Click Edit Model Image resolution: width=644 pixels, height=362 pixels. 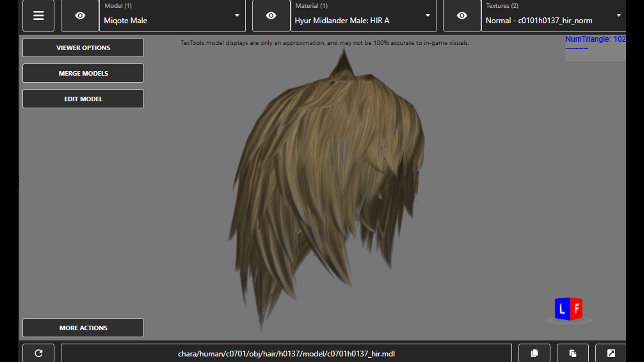pyautogui.click(x=83, y=99)
